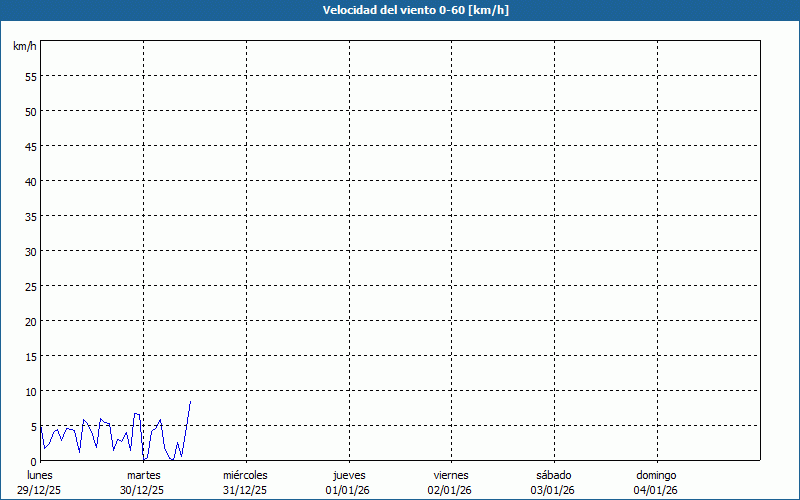Click the chart title 'Velocidad del viento 0-60'
800x500 pixels.
(400, 11)
